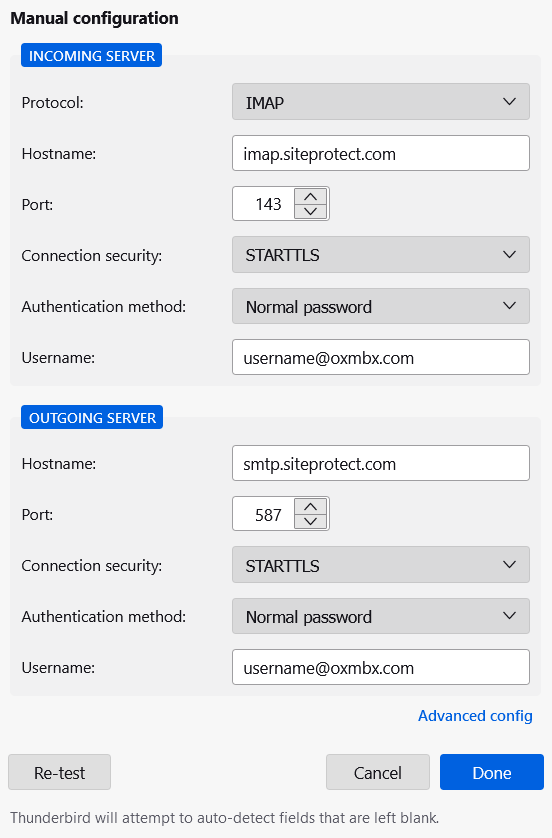This screenshot has height=838, width=552.
Task: Open incoming Connection security dropdown
Action: pyautogui.click(x=380, y=254)
